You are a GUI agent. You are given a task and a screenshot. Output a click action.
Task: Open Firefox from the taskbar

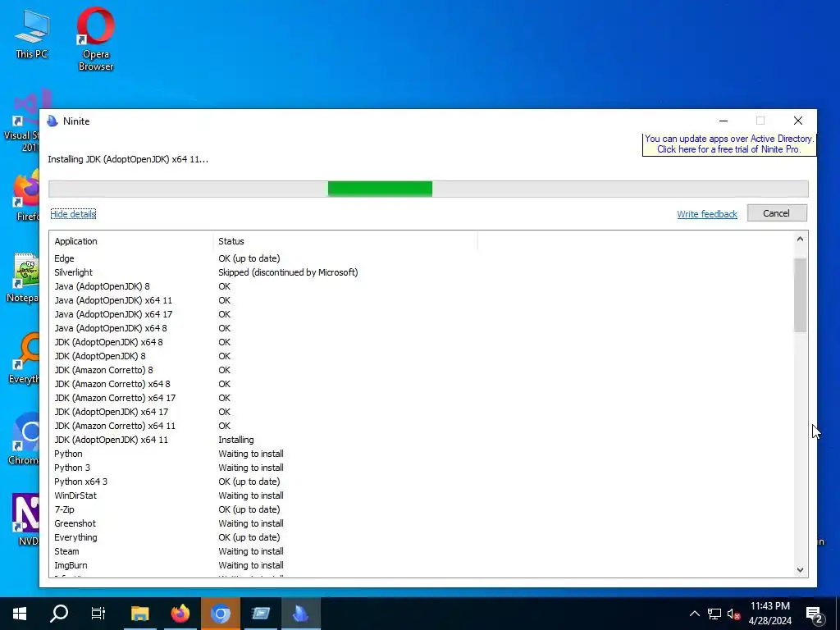pyautogui.click(x=180, y=614)
